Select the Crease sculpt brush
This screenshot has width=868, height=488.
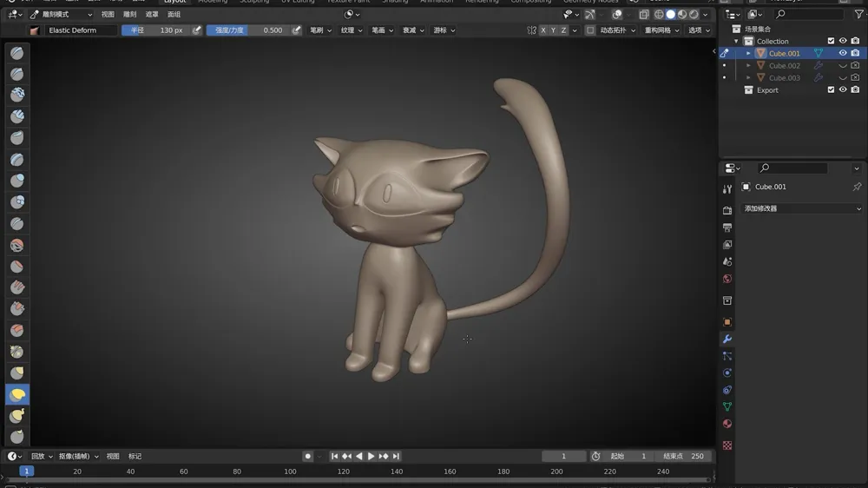17,223
